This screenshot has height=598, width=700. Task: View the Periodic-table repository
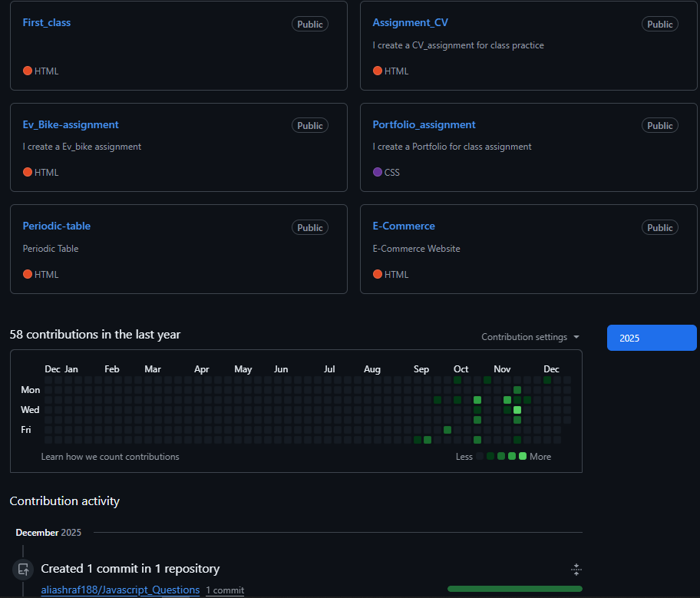[x=57, y=226]
